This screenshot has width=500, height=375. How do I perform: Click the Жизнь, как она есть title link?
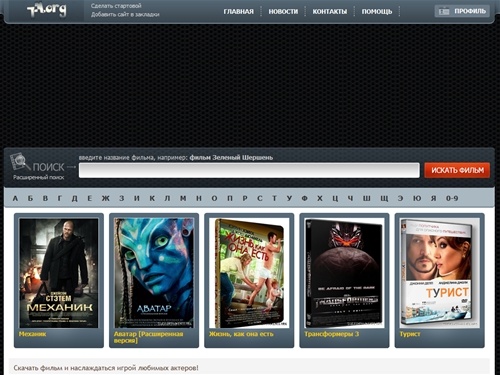[x=241, y=334]
